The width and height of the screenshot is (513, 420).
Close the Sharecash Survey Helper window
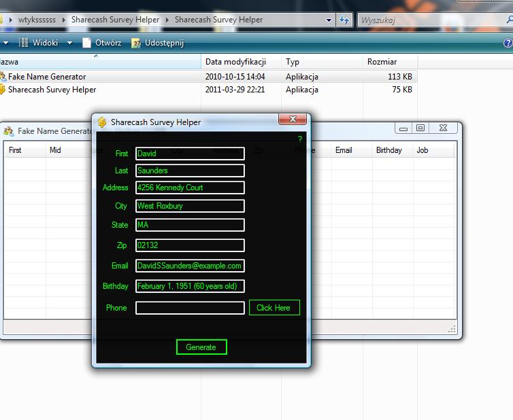293,119
